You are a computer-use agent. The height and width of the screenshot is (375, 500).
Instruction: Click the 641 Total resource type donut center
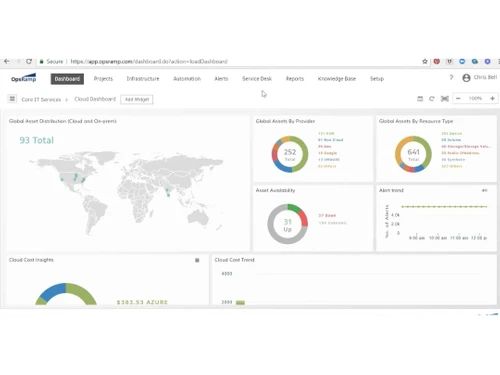coord(413,155)
